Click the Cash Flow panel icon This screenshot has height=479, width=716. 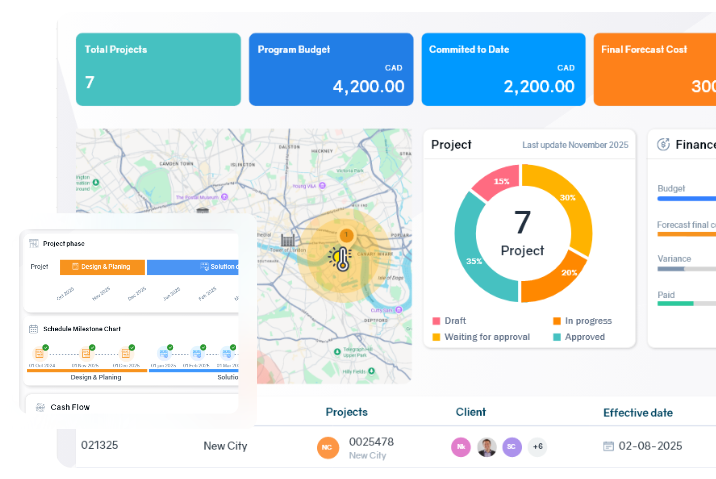39,407
